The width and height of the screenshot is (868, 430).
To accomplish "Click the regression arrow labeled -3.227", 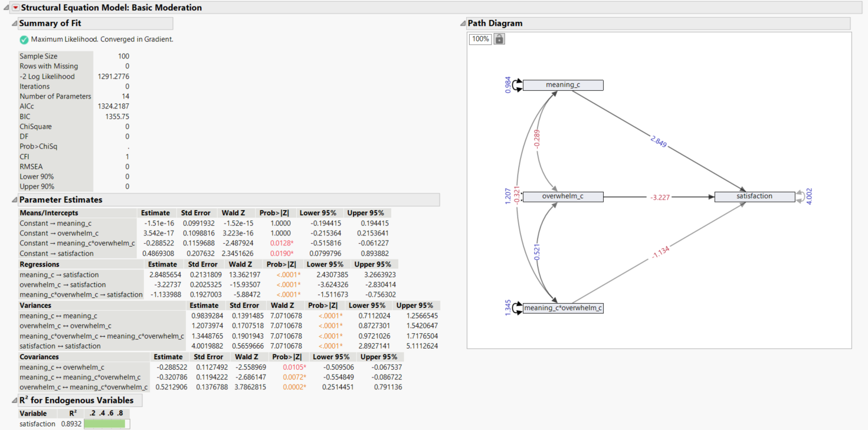I will point(661,196).
